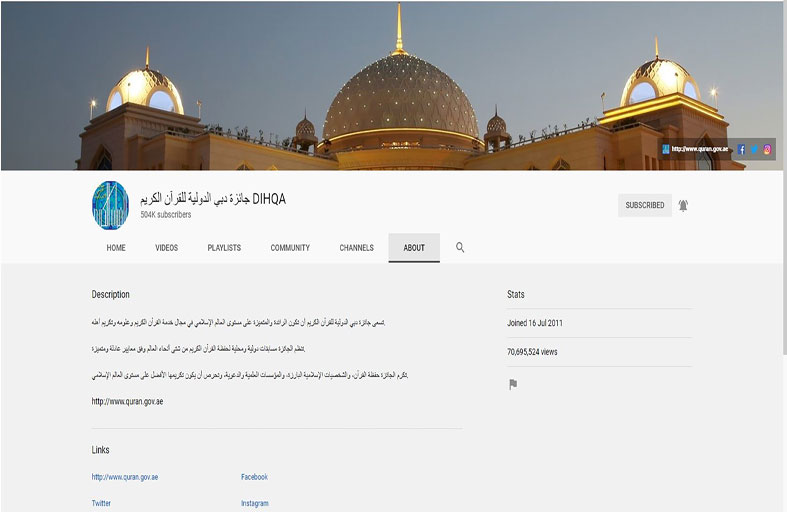
Task: Open the CHANNELS tab
Action: [356, 248]
